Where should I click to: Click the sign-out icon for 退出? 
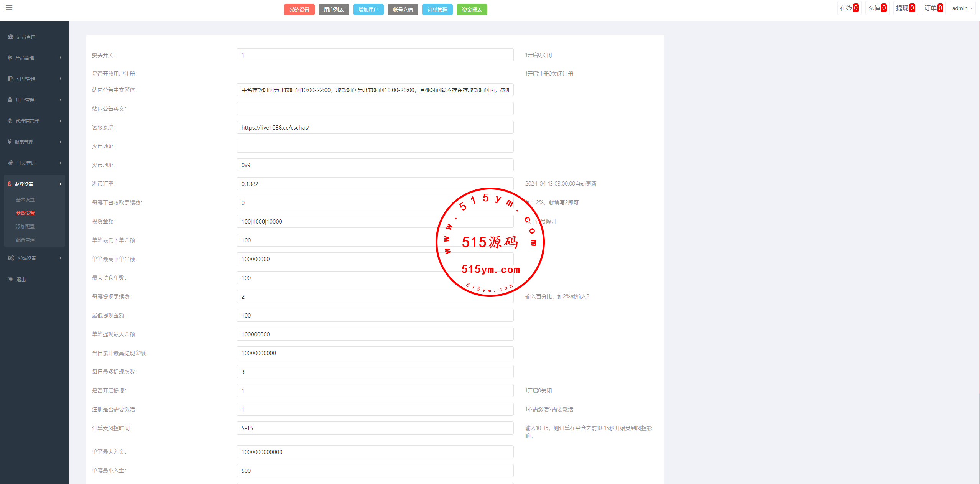click(10, 279)
